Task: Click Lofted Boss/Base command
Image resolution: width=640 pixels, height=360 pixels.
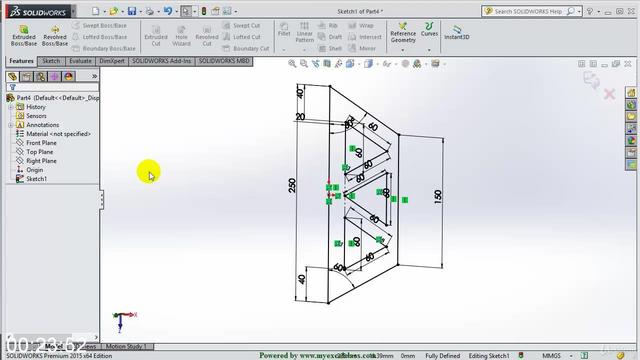Action: click(100, 37)
